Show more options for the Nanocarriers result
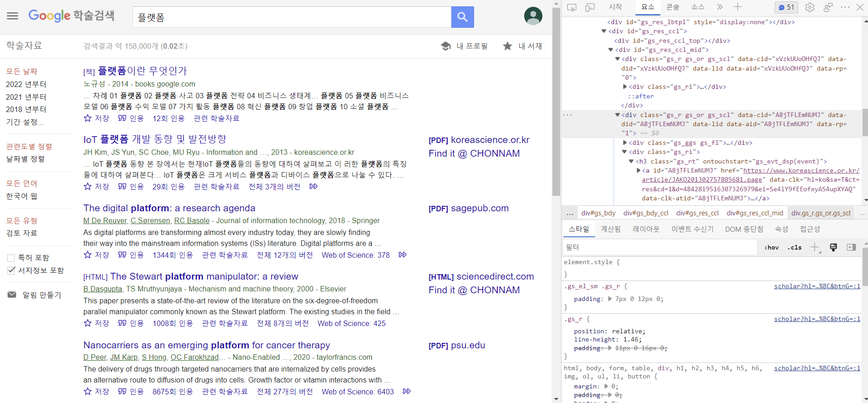The image size is (868, 403). pos(407,391)
